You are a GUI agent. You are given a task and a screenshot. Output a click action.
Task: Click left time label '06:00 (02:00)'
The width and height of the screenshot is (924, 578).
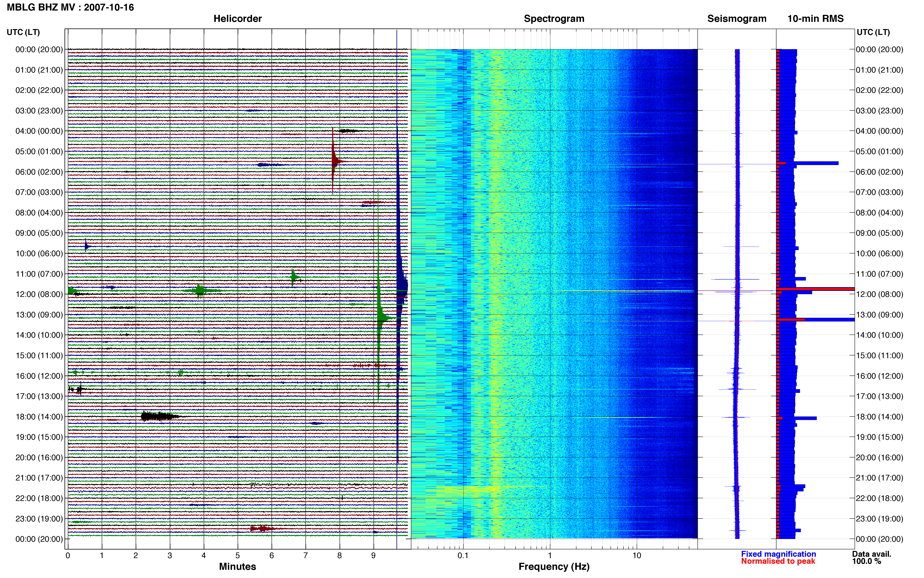(39, 172)
